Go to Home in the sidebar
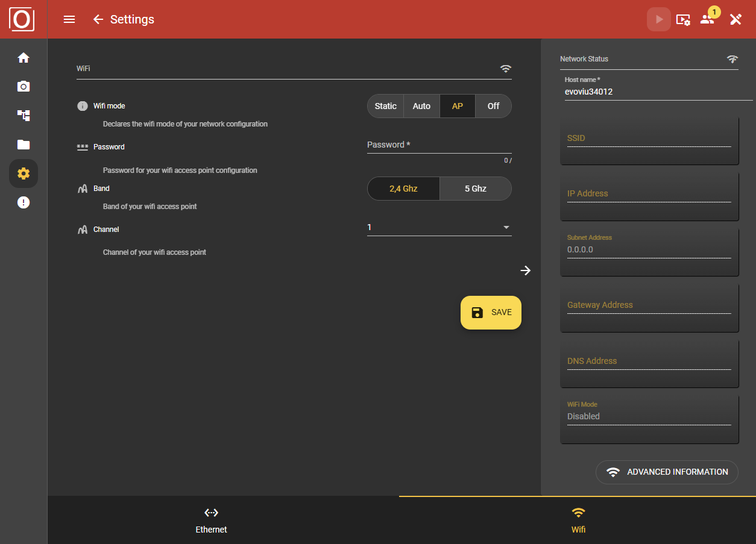This screenshot has width=756, height=544. click(24, 58)
